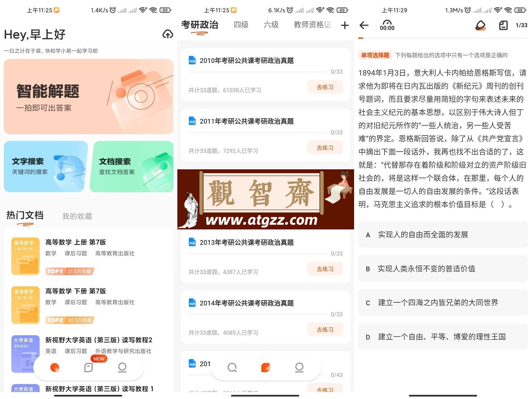Image resolution: width=532 pixels, height=399 pixels.
Task: Open 高等数学 上册 第7版 cover thumbnail
Action: [x=25, y=256]
